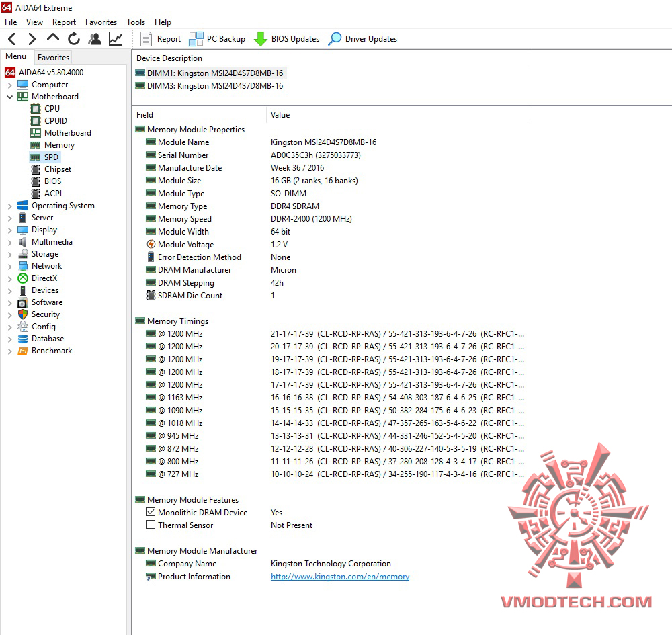This screenshot has height=635, width=672.
Task: Select the @ 727 MHz timing row
Action: [x=335, y=474]
